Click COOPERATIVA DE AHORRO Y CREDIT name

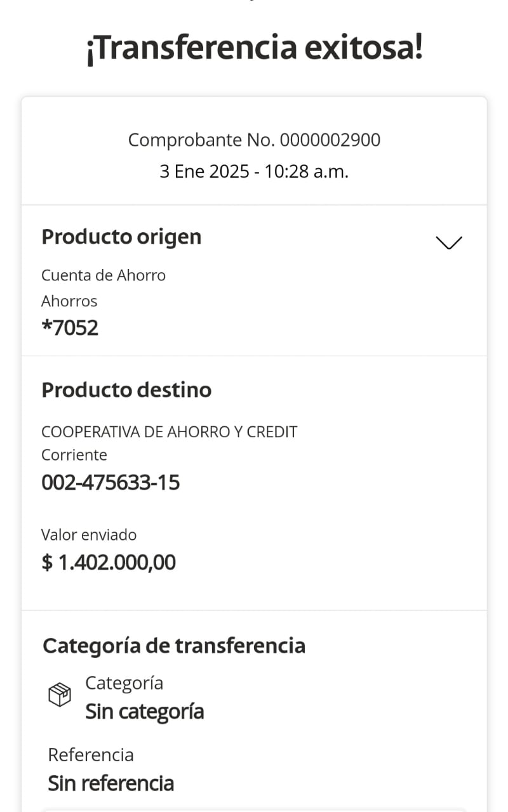tap(170, 432)
